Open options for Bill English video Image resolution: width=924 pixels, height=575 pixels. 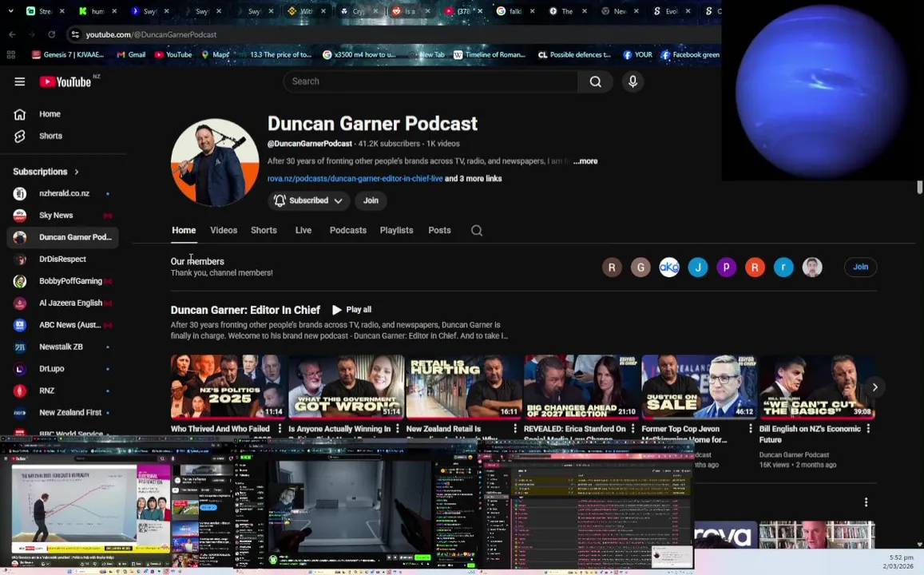[x=868, y=429]
